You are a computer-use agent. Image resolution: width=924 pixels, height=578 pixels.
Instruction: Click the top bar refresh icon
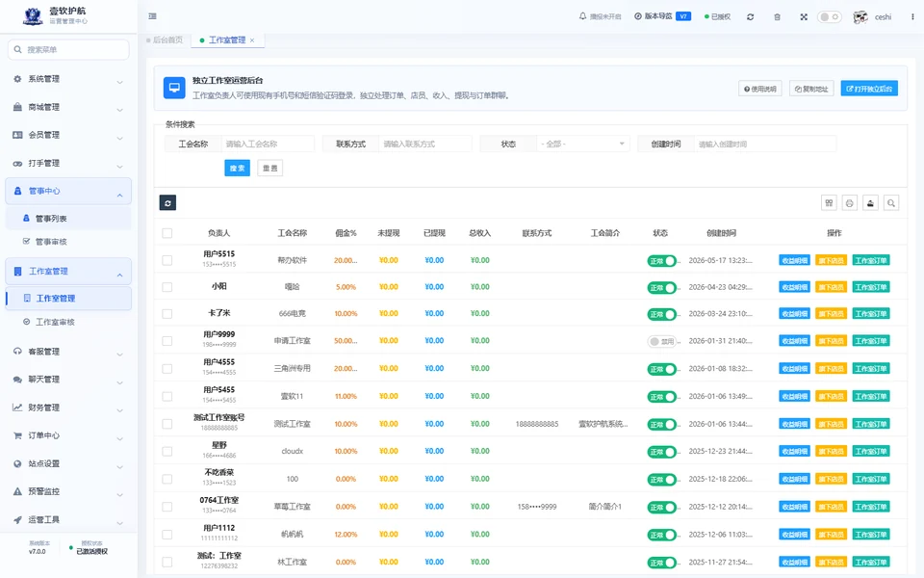coord(750,17)
